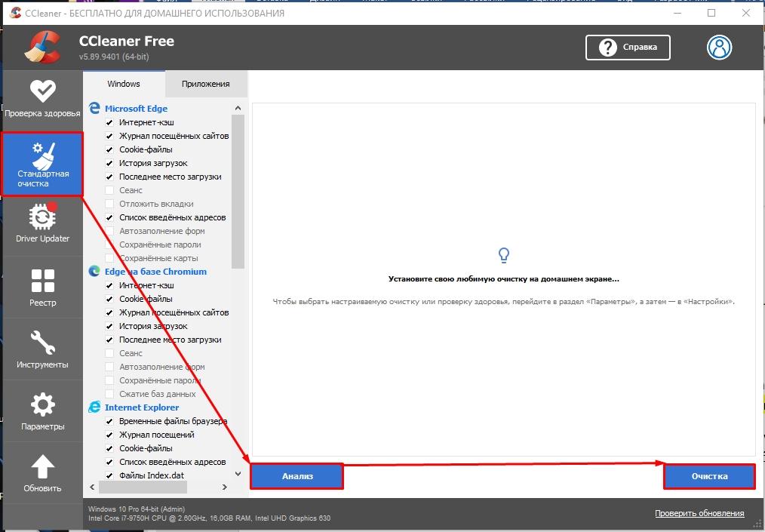Click the list scroll up arrow
Image resolution: width=765 pixels, height=532 pixels.
238,108
